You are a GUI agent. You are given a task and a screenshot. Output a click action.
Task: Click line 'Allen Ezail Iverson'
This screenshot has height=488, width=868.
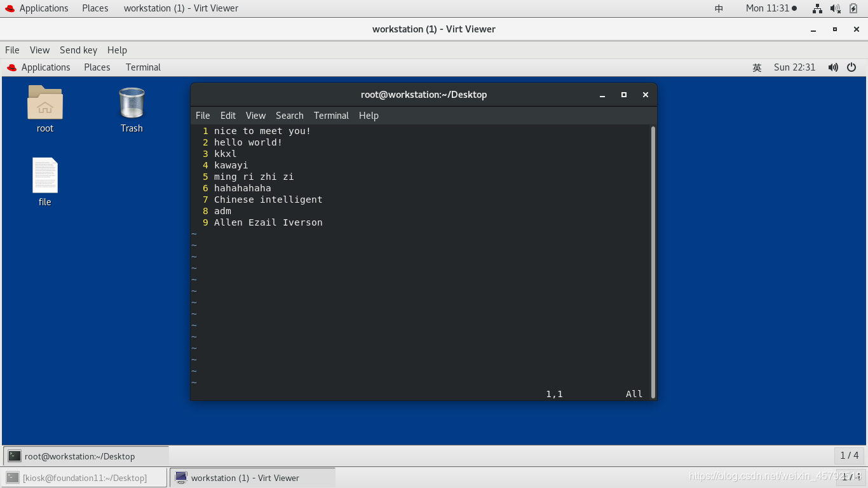pos(268,222)
